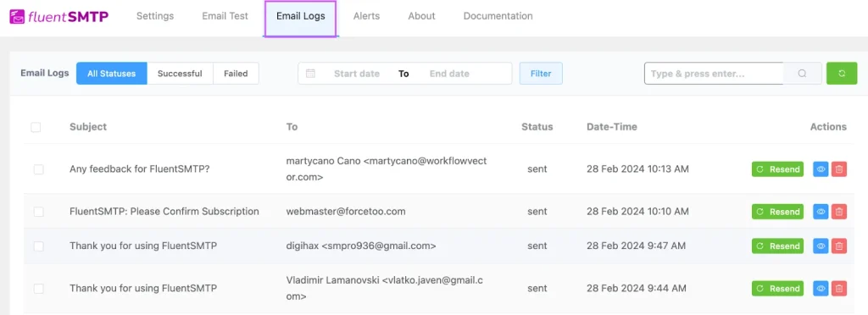Delete the 'Any feedback for FluentSMTP?' log
This screenshot has width=868, height=315.
[x=839, y=169]
